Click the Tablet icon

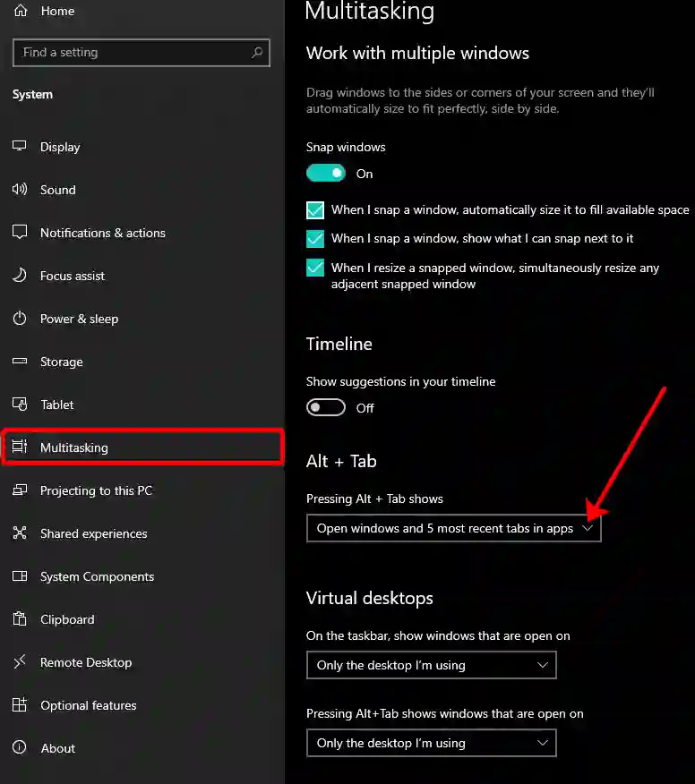(20, 405)
